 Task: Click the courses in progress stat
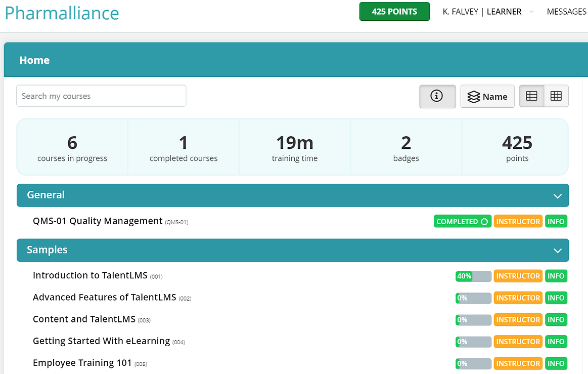(x=72, y=147)
